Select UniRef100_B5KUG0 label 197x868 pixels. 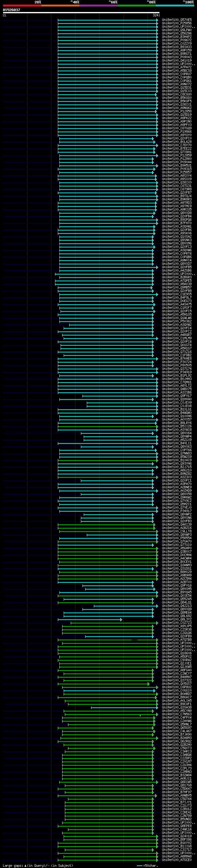[177, 98]
